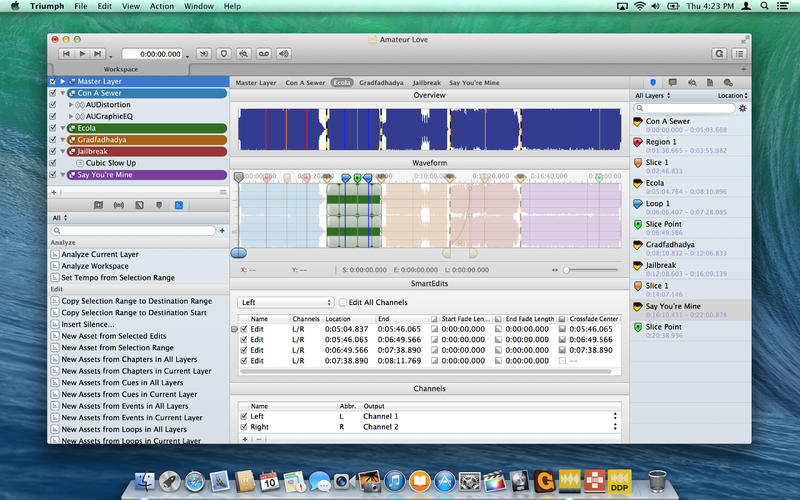The image size is (800, 500).
Task: Uncheck the Right channel checkbox
Action: pyautogui.click(x=243, y=427)
